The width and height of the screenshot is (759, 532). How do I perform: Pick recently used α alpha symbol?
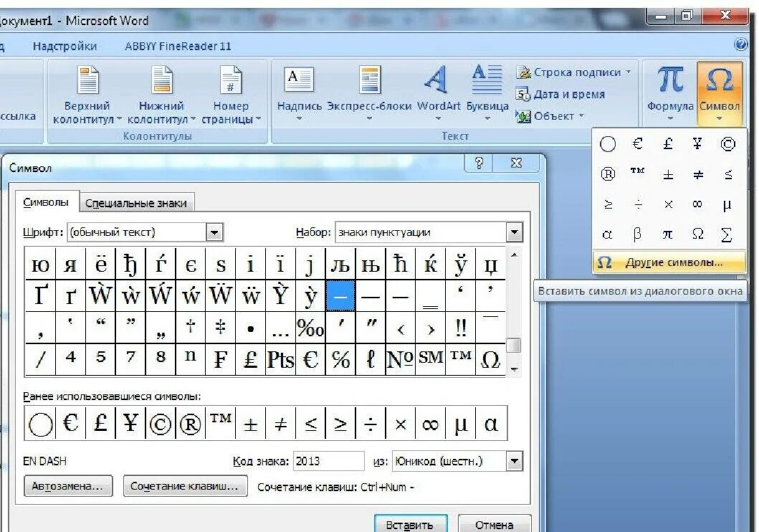point(491,423)
